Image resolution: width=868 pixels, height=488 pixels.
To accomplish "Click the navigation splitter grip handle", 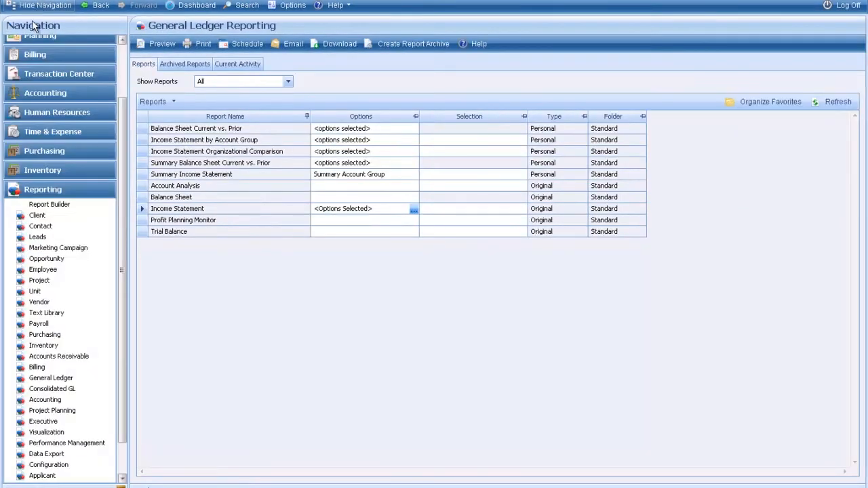I will pyautogui.click(x=121, y=270).
